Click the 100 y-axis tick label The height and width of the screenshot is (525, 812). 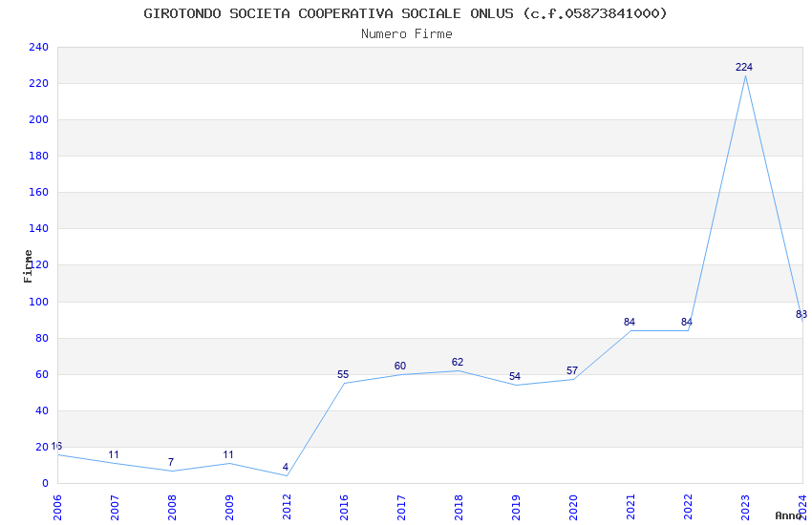[38, 302]
